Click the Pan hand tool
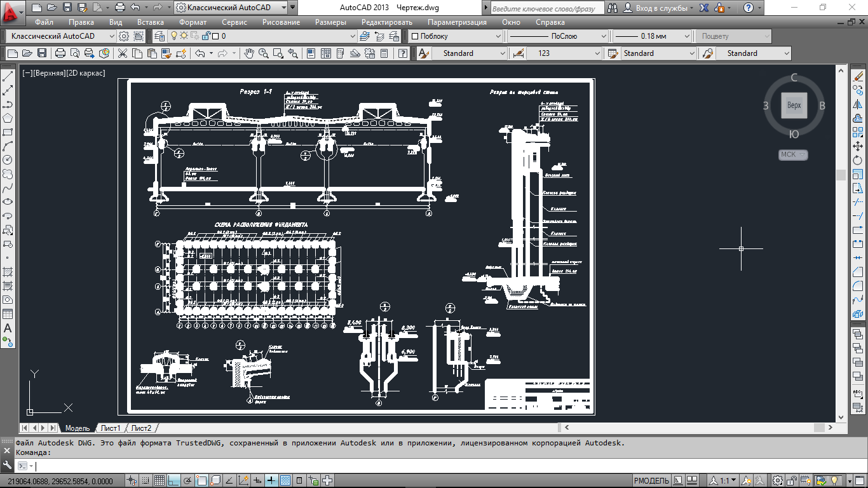The width and height of the screenshot is (868, 488). pos(249,53)
